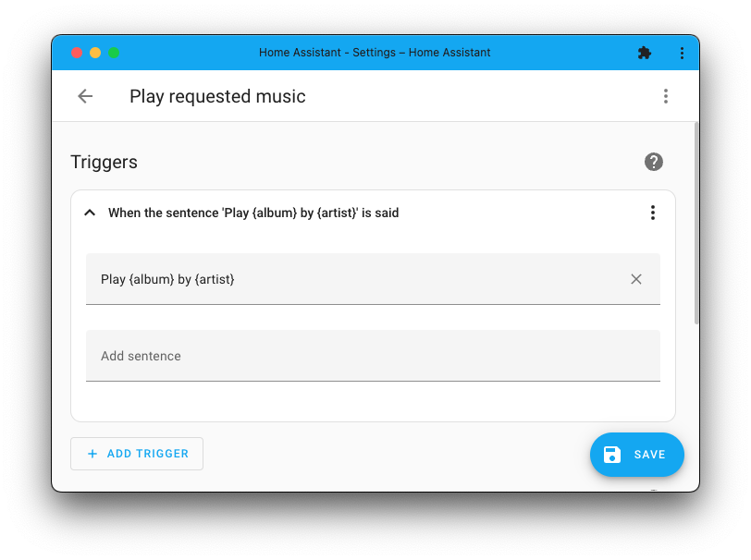
Task: Open the browser's three-dot menu
Action: tap(682, 53)
